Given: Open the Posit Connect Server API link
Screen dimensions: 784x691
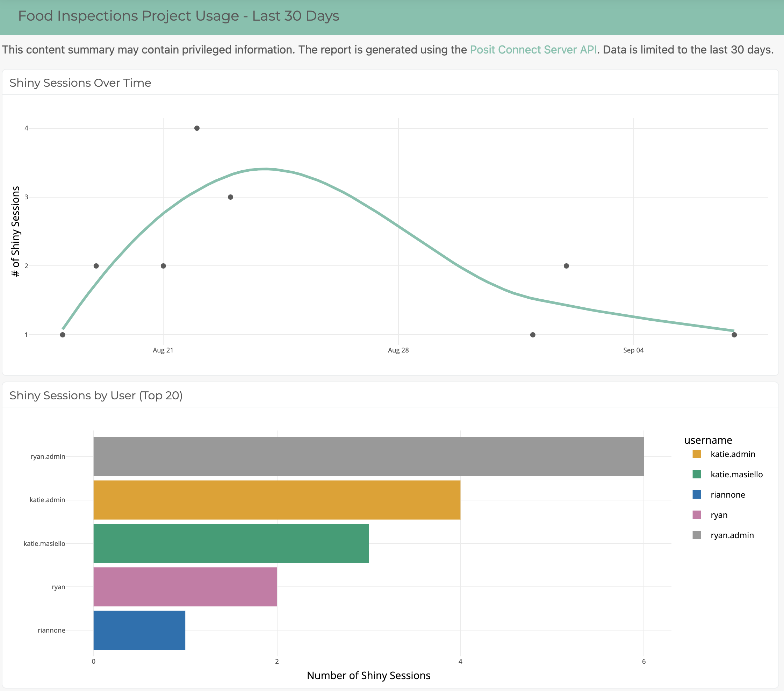Looking at the screenshot, I should (533, 50).
